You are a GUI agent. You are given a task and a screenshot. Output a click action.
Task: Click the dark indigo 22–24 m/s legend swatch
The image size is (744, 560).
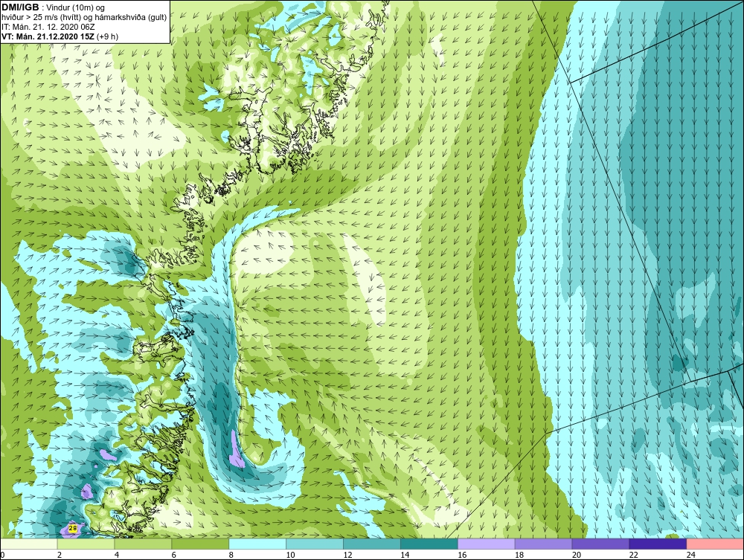click(x=658, y=544)
